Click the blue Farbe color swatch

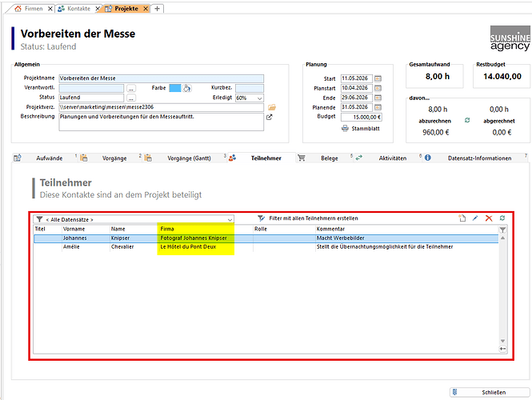click(x=175, y=88)
